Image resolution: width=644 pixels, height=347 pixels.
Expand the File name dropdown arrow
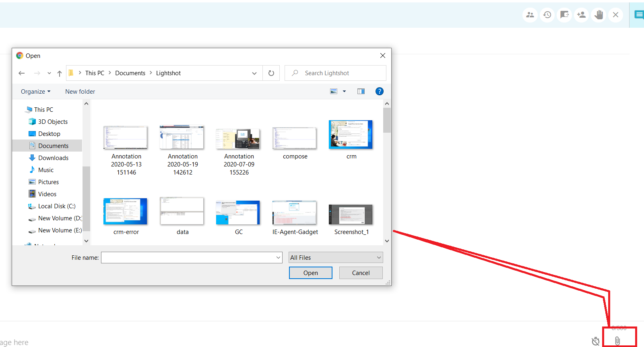coord(278,257)
